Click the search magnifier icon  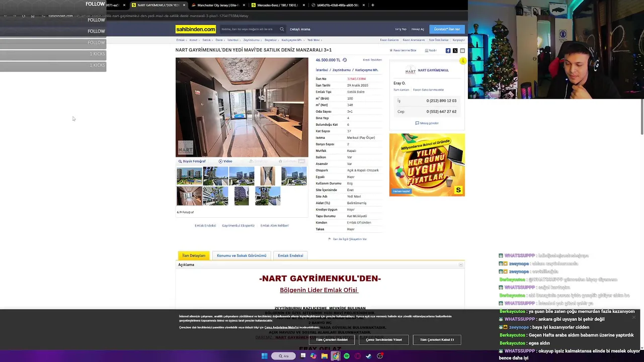coord(282,29)
